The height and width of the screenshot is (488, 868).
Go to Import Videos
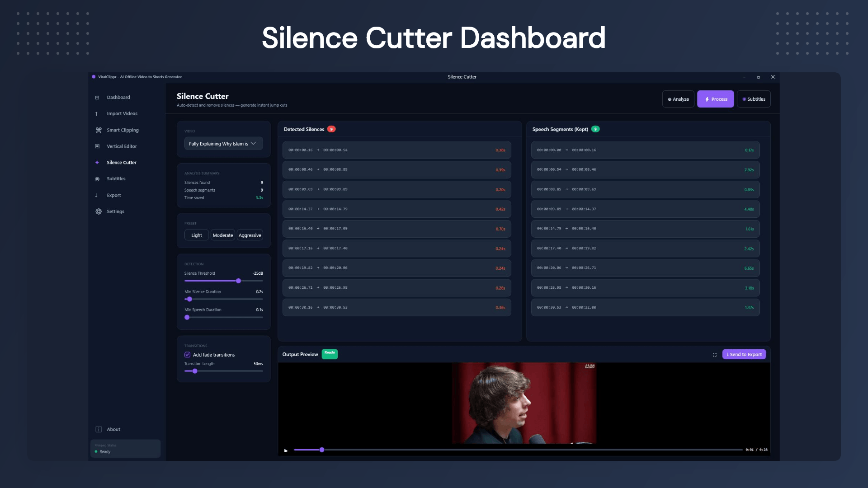[122, 114]
